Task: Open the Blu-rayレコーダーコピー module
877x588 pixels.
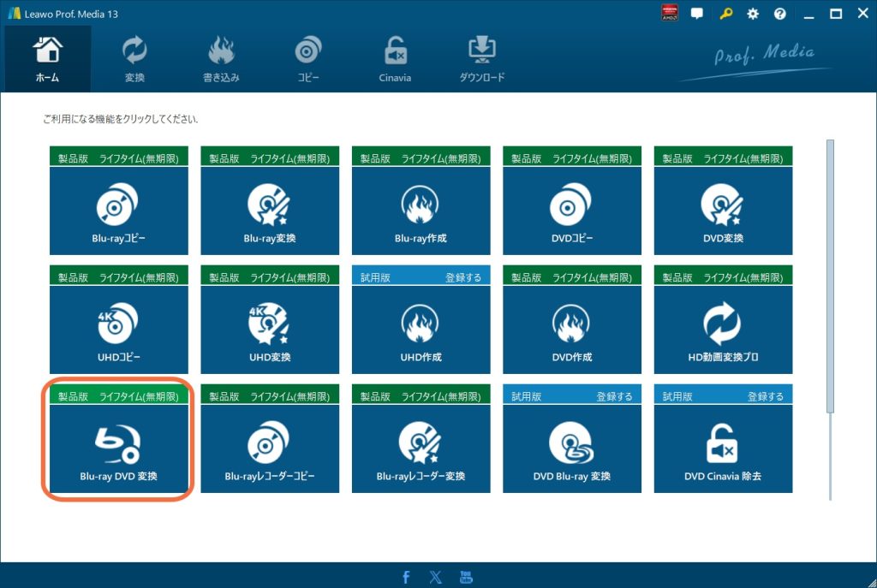Action: tap(270, 448)
